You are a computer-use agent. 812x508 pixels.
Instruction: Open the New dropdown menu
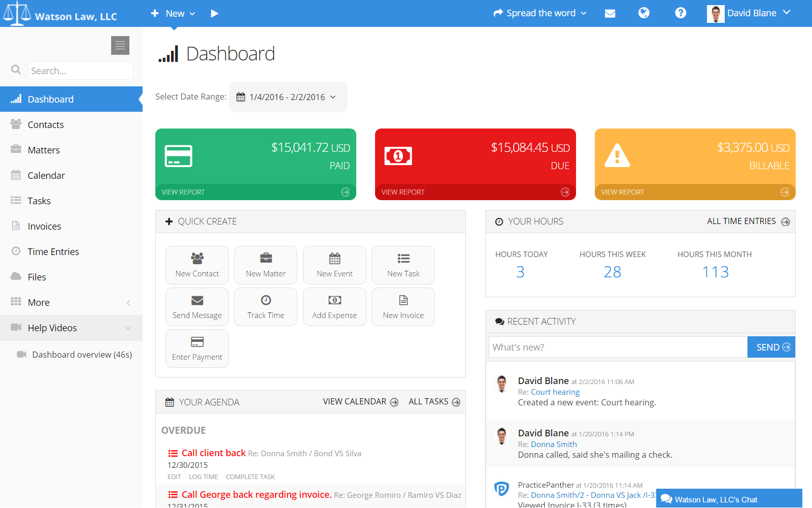click(x=173, y=13)
